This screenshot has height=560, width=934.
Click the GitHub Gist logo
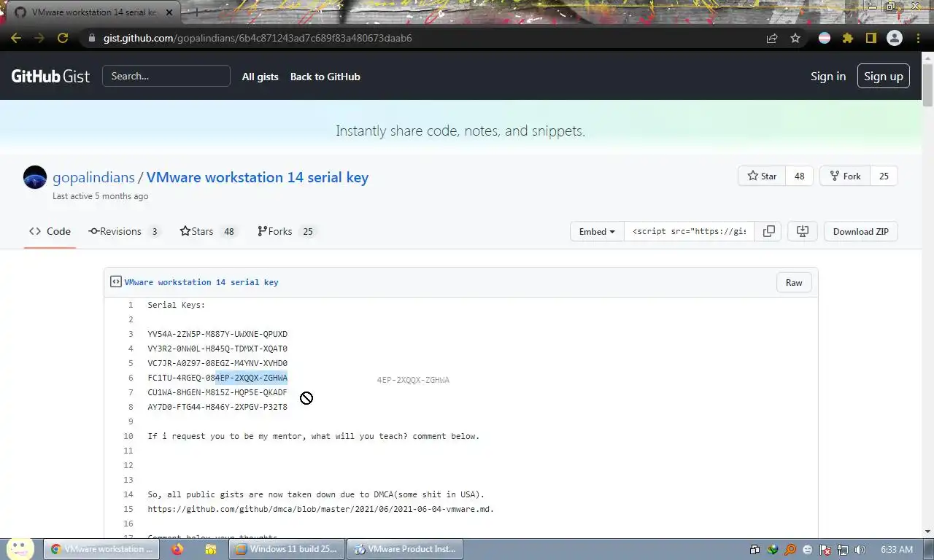50,76
